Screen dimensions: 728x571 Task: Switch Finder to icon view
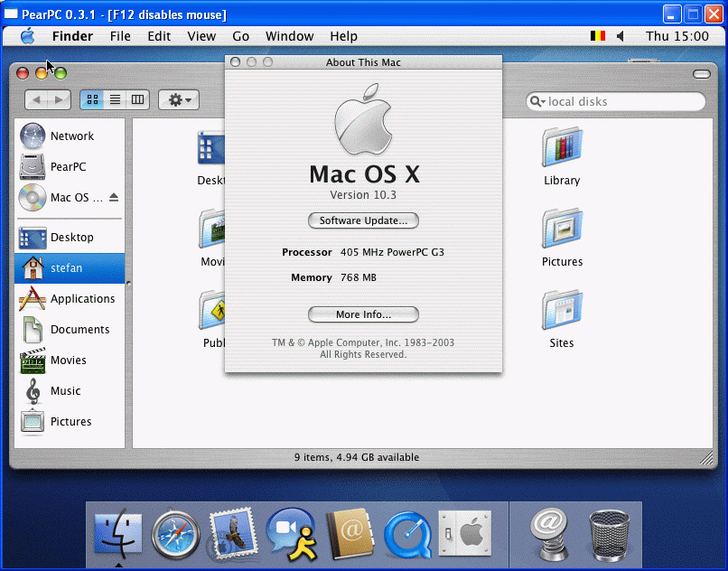[92, 99]
